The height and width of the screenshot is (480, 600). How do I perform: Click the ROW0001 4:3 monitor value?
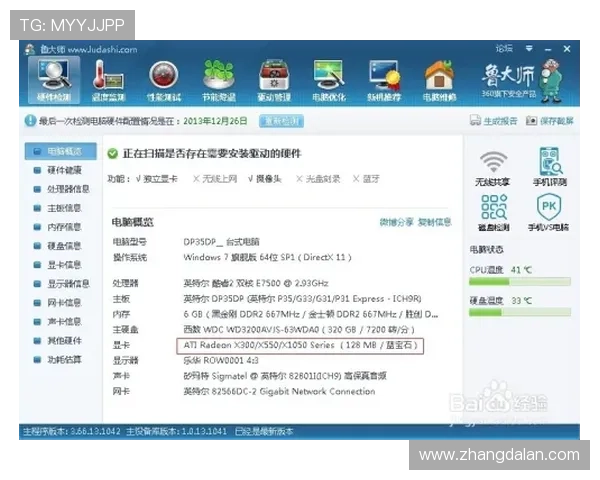coord(220,361)
